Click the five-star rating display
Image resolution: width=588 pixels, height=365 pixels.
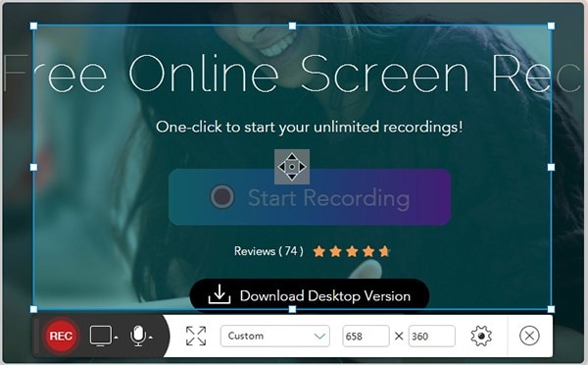[352, 251]
